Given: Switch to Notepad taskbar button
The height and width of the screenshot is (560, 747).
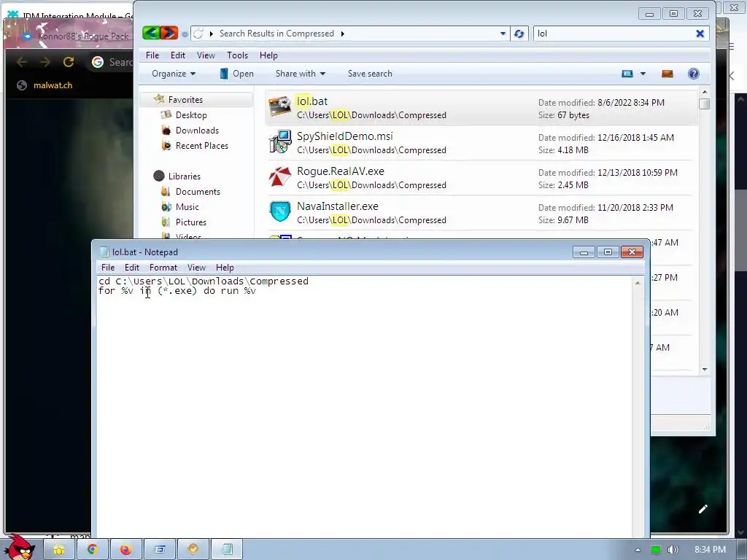Looking at the screenshot, I should (227, 550).
